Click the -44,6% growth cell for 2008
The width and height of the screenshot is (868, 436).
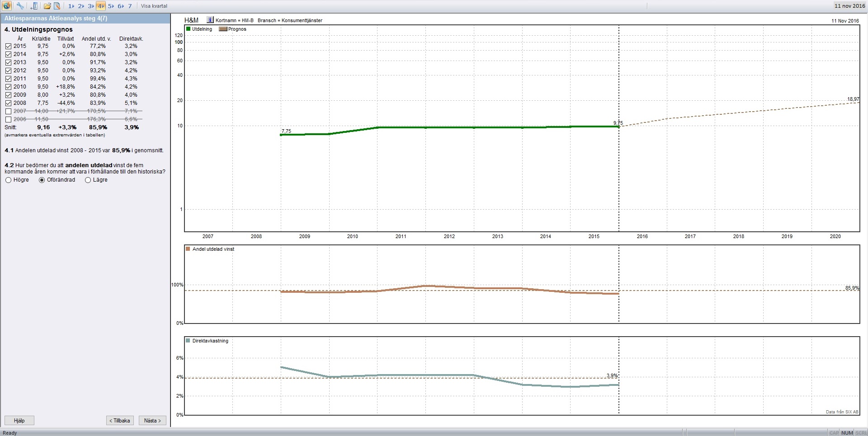click(x=66, y=103)
